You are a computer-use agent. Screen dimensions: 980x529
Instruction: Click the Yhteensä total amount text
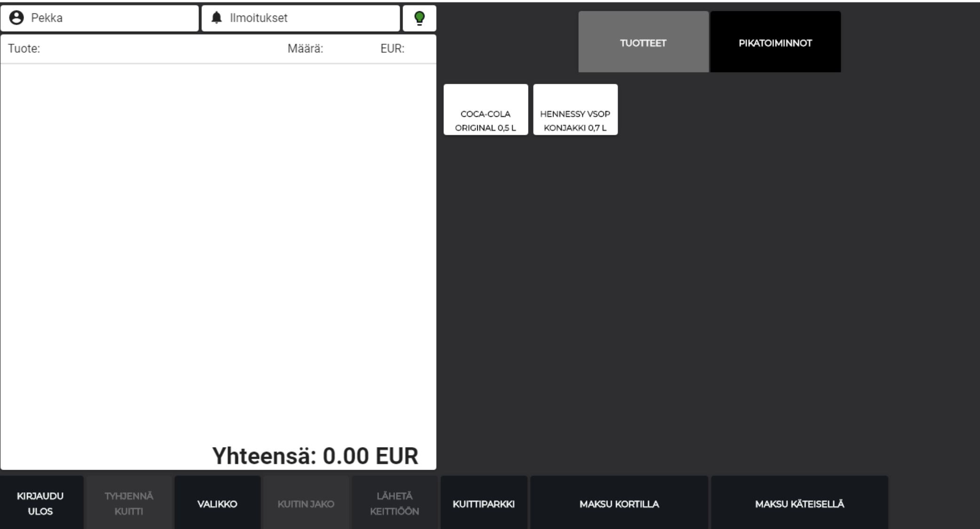[x=315, y=456]
